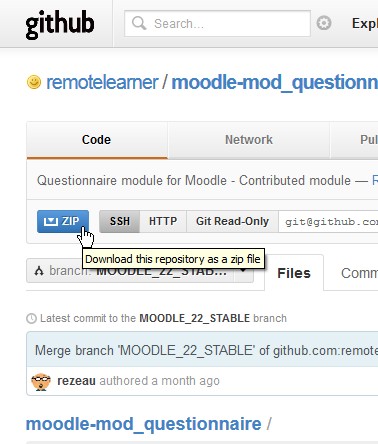Image resolution: width=378 pixels, height=444 pixels.
Task: Download the repository with the ZIP button
Action: click(63, 221)
